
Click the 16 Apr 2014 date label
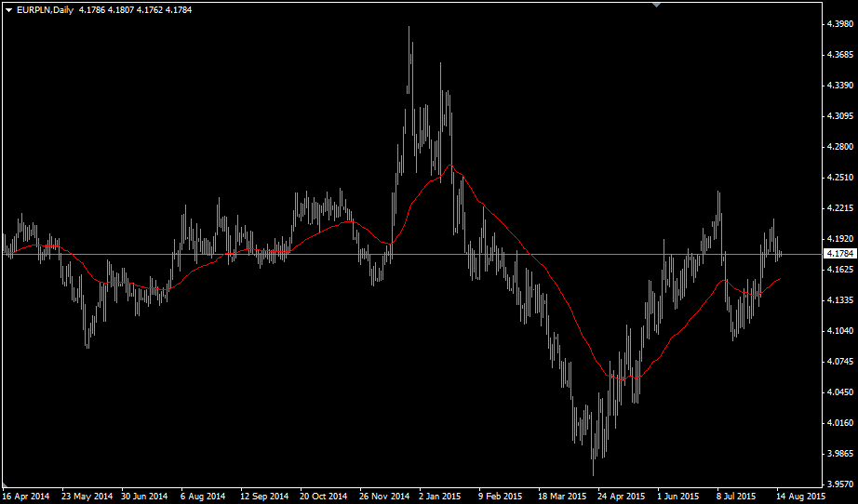[x=26, y=497]
